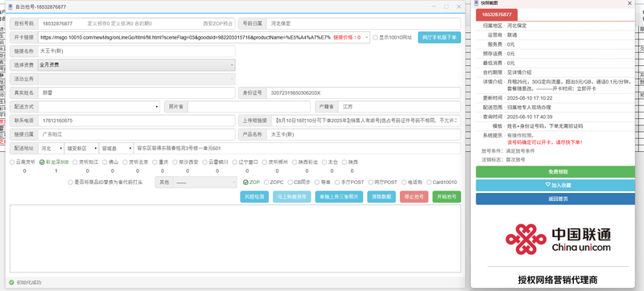Click the 清除数据 button
644x291 pixels.
(382, 197)
